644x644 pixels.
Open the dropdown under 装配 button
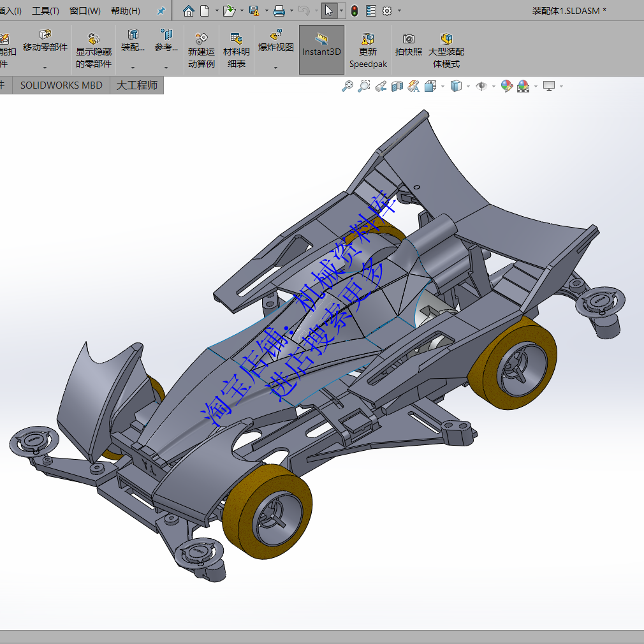point(133,66)
